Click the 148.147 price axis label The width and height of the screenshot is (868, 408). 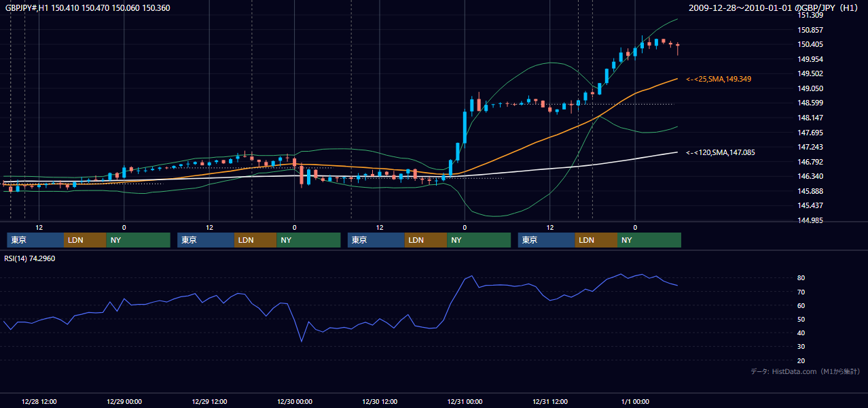(810, 118)
